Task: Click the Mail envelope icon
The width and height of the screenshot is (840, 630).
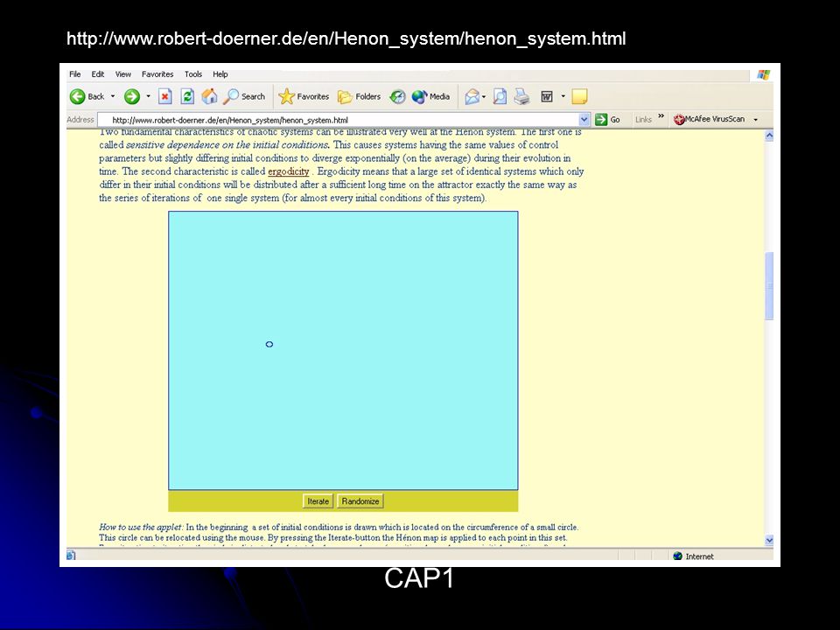Action: click(472, 96)
